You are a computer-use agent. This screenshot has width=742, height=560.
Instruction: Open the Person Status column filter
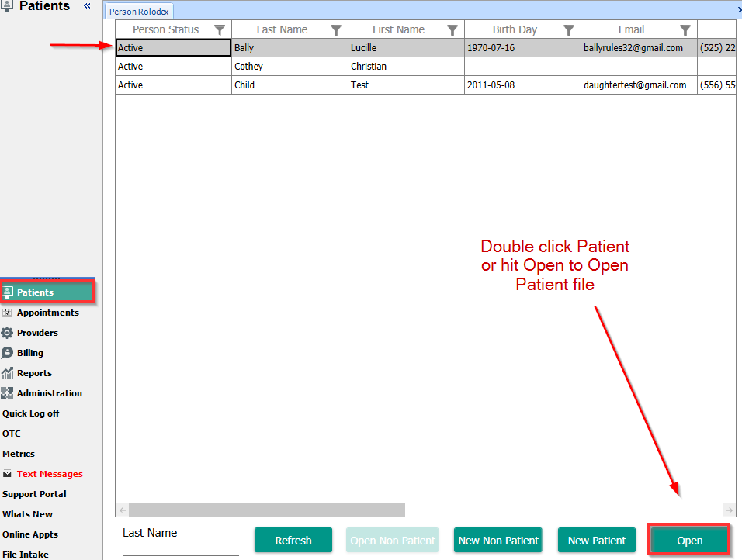220,29
